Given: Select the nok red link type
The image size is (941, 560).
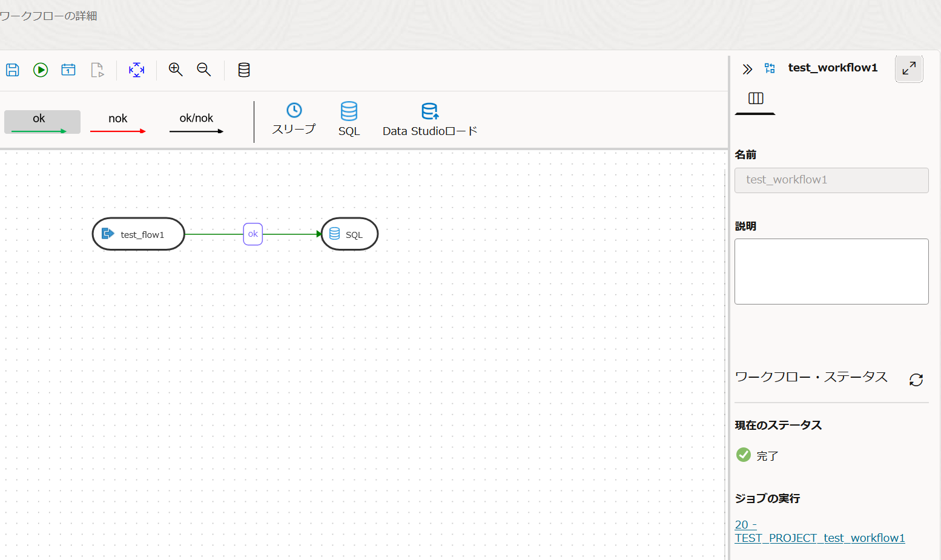Looking at the screenshot, I should 118,122.
